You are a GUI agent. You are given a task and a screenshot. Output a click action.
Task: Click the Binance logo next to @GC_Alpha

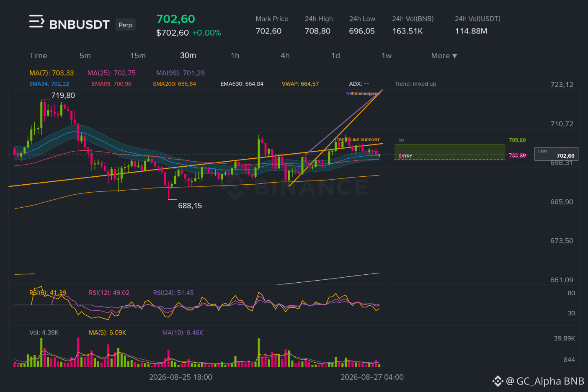point(498,381)
